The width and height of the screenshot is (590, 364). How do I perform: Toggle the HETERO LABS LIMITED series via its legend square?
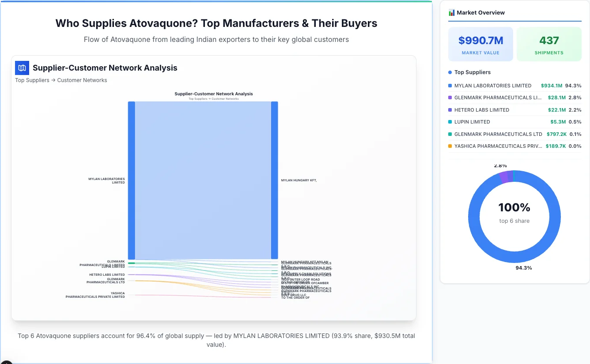(451, 110)
